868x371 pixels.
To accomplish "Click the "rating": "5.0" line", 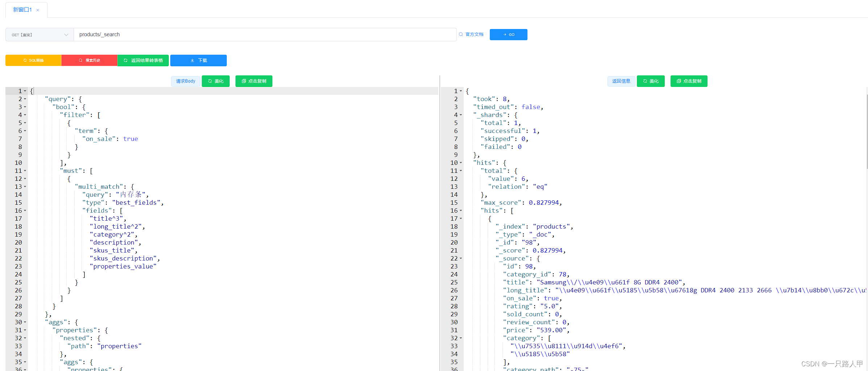I will (x=533, y=307).
